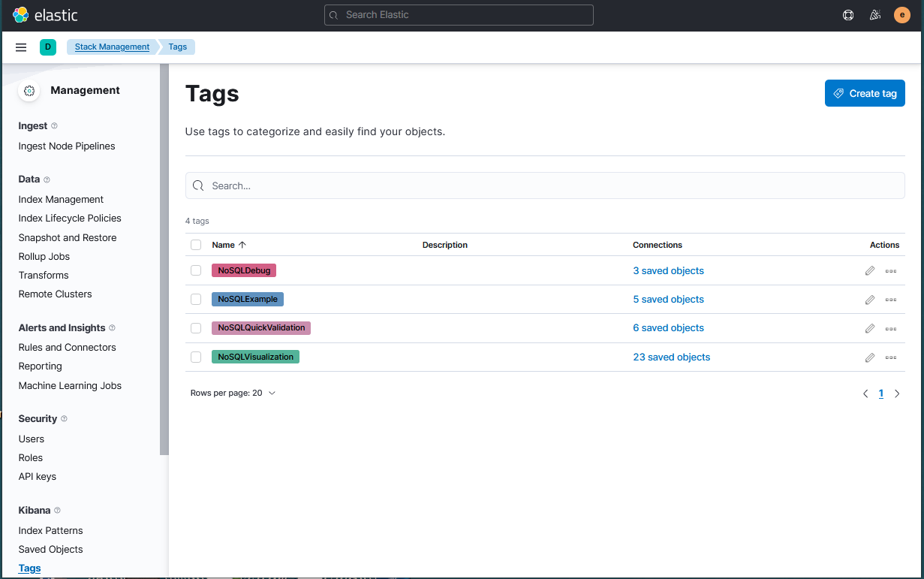The height and width of the screenshot is (579, 924).
Task: Show Kibana section help icon
Action: point(57,511)
